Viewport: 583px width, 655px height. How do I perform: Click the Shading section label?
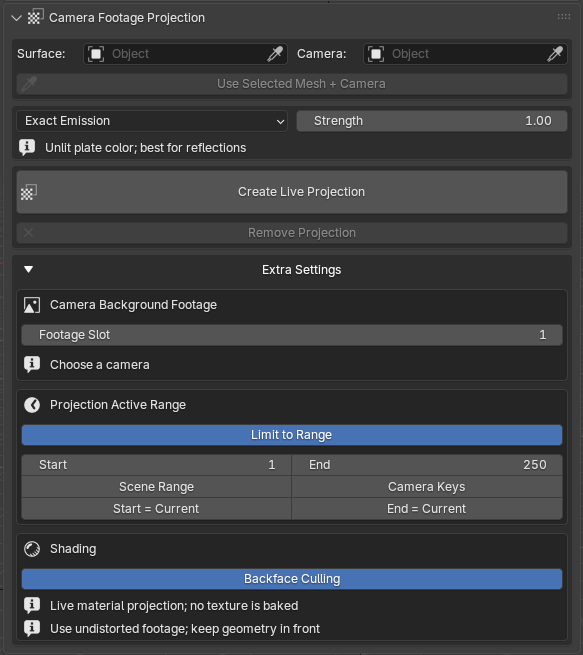point(73,549)
